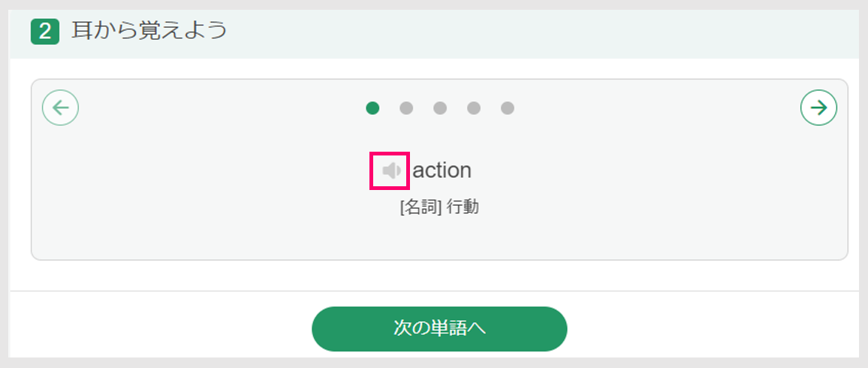Go back using the left arrow circle

tap(60, 107)
